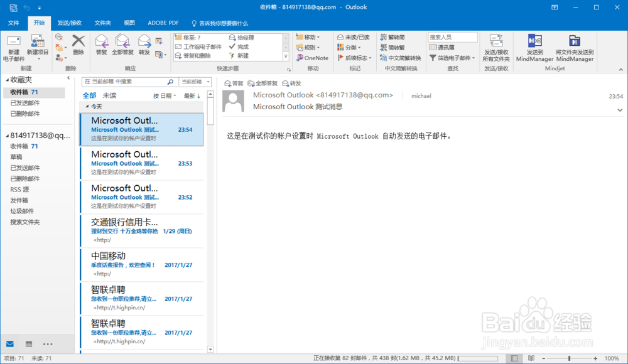Image resolution: width=628 pixels, height=364 pixels.
Task: Forward the message via the ribbon 转发 icon
Action: coord(145,47)
